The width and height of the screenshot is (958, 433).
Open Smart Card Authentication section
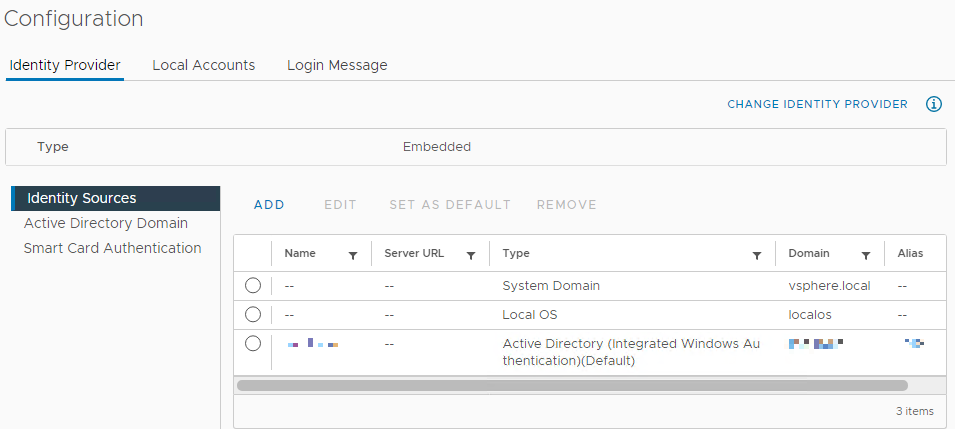pos(112,249)
